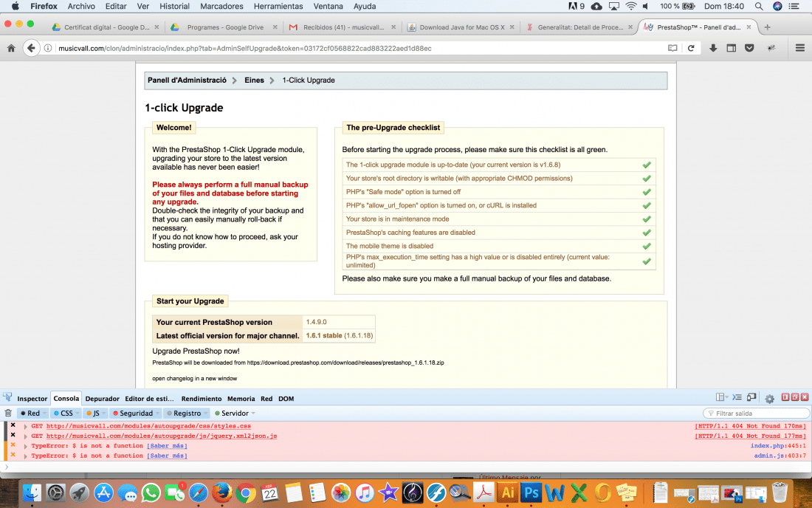Open the Rendimiento devtools tab
The height and width of the screenshot is (508, 812).
pos(202,399)
